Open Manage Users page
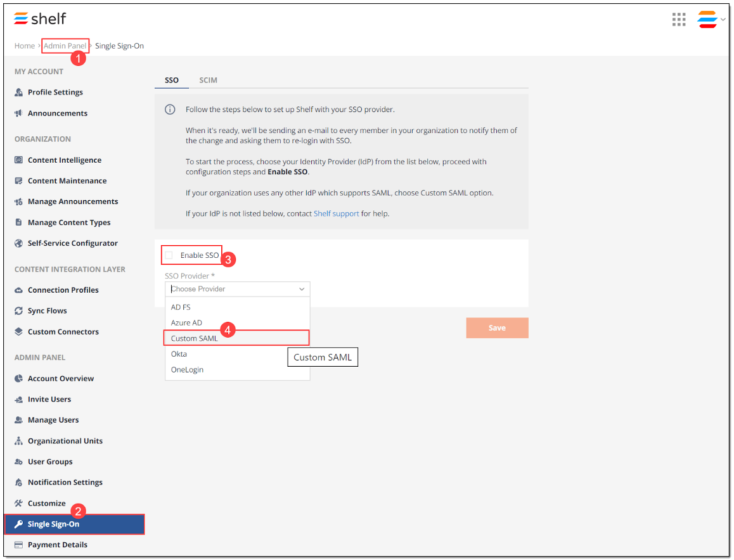Screen dimensions: 734x560 [x=53, y=420]
